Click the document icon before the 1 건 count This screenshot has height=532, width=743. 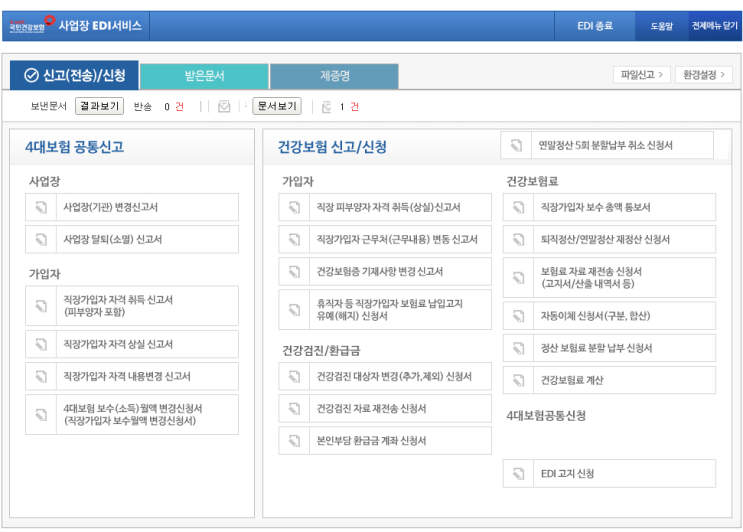(x=326, y=107)
